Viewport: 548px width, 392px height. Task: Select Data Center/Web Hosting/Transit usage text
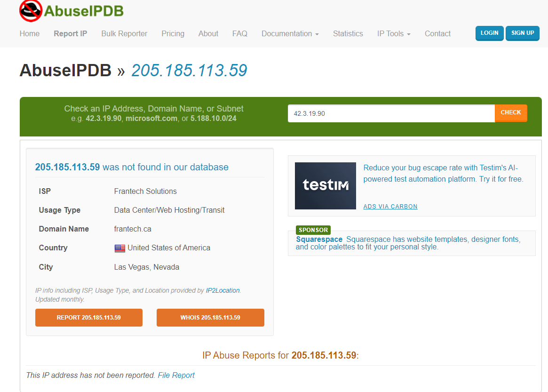tap(169, 210)
